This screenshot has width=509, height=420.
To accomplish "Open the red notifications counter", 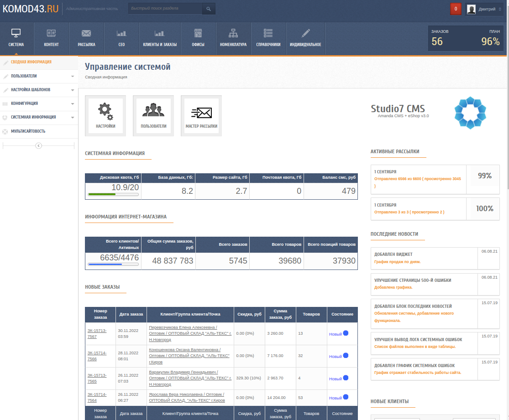I will click(456, 9).
